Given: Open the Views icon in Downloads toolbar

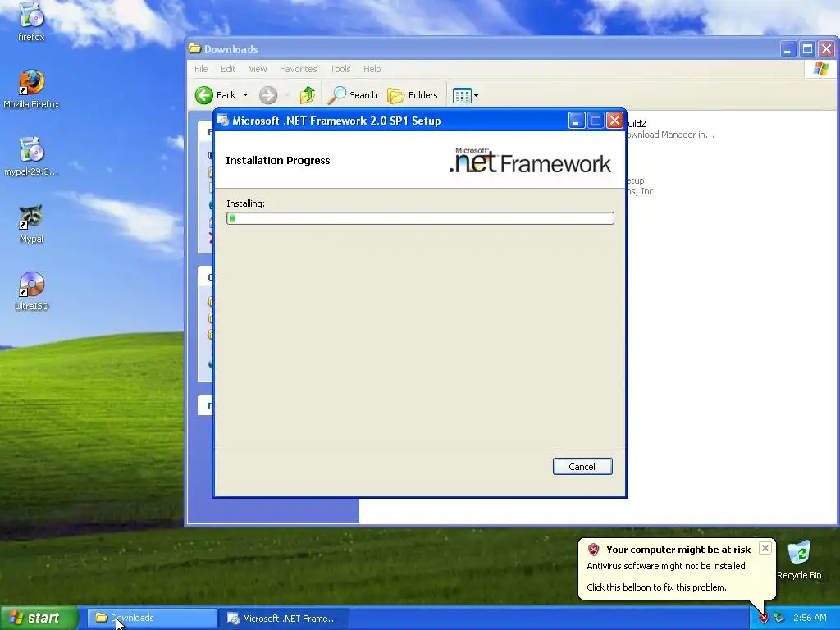Looking at the screenshot, I should coord(462,95).
